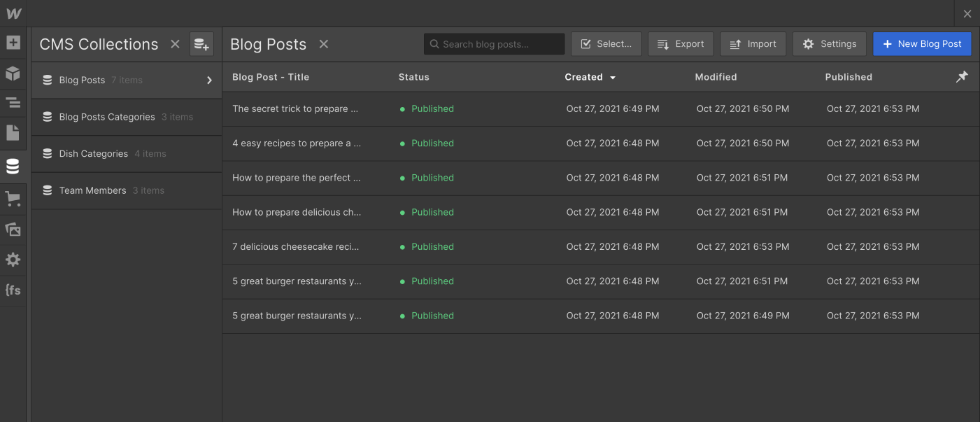Open the Symbols cube icon panel

(13, 73)
